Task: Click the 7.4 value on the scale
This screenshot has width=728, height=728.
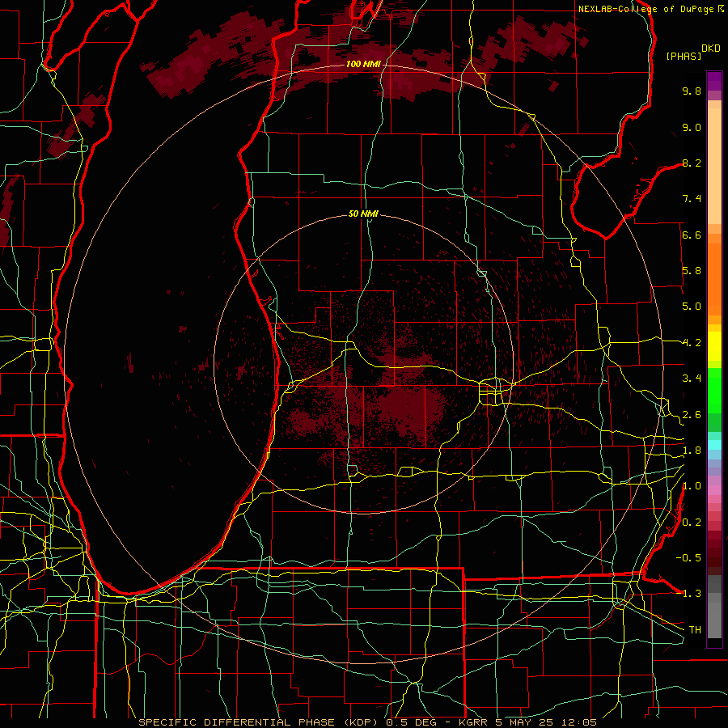Action: 692,199
